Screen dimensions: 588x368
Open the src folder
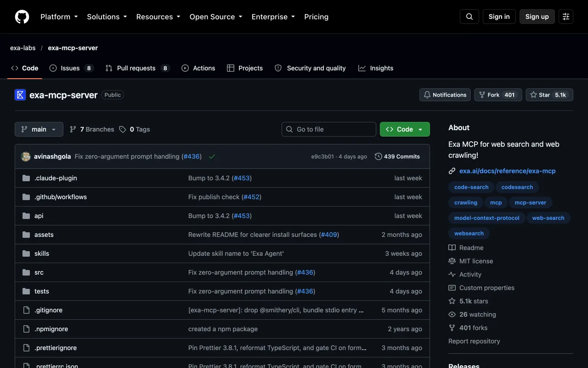(x=39, y=272)
